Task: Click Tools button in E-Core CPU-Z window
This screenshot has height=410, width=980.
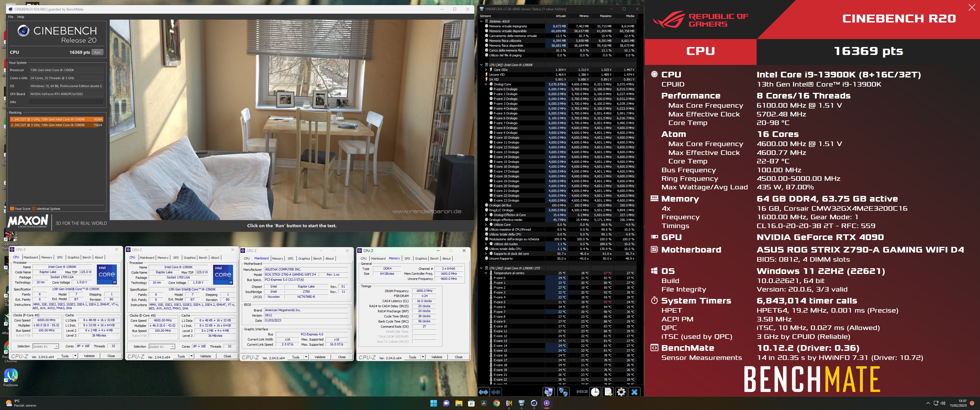Action: (x=181, y=356)
